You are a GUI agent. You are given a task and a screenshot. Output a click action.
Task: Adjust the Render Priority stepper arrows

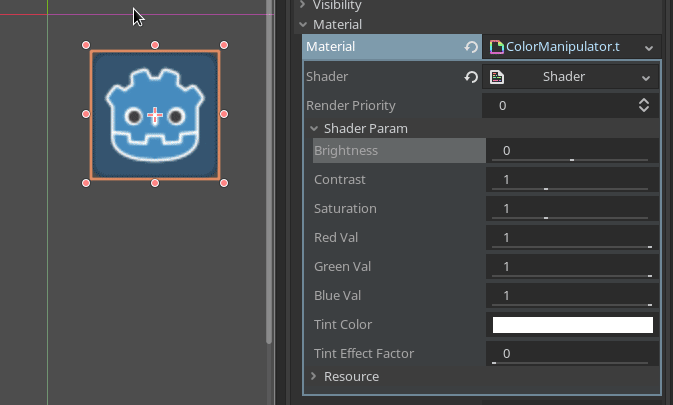click(x=644, y=106)
